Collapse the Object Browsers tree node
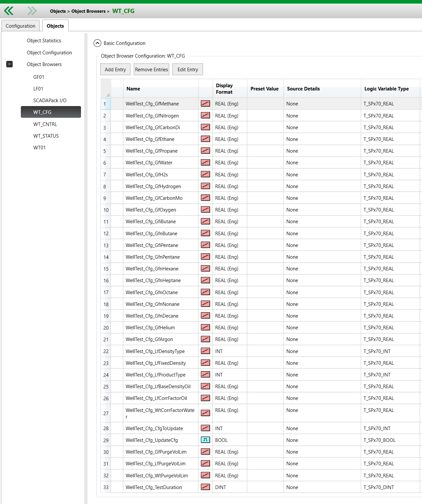Screen dimensions: 422x504 (10, 64)
